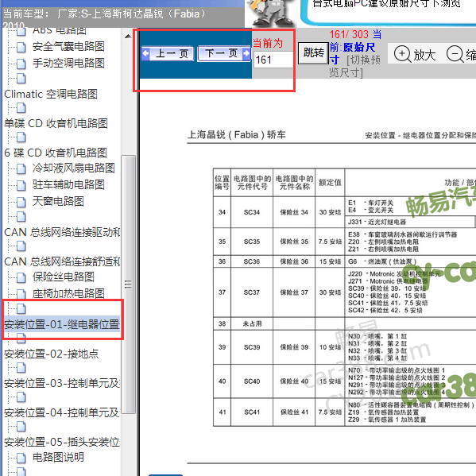Click the SC40 cell in the fuse table

pyautogui.click(x=252, y=381)
